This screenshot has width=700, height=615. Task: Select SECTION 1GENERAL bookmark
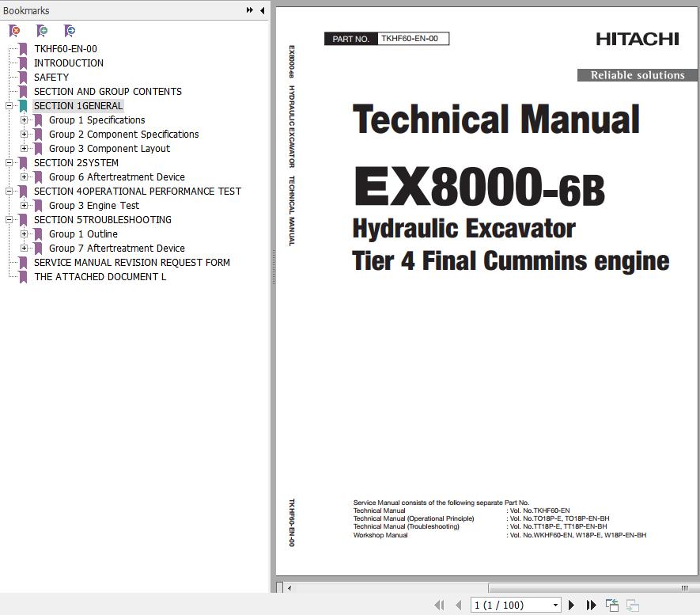coord(78,106)
